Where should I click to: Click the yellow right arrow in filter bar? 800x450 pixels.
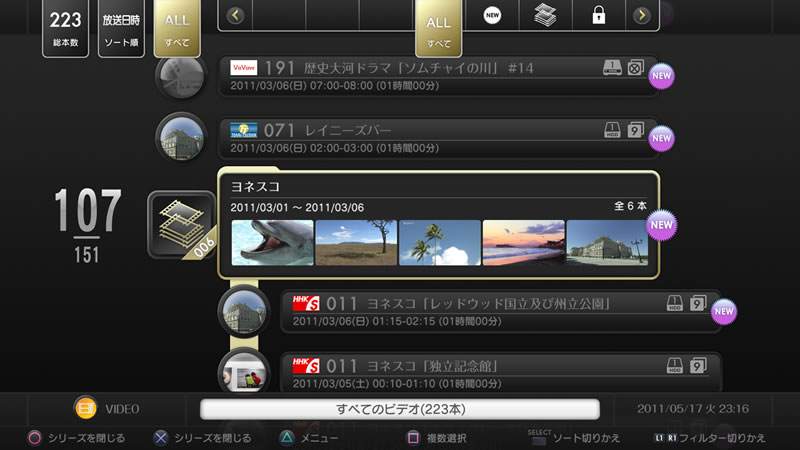click(x=641, y=15)
